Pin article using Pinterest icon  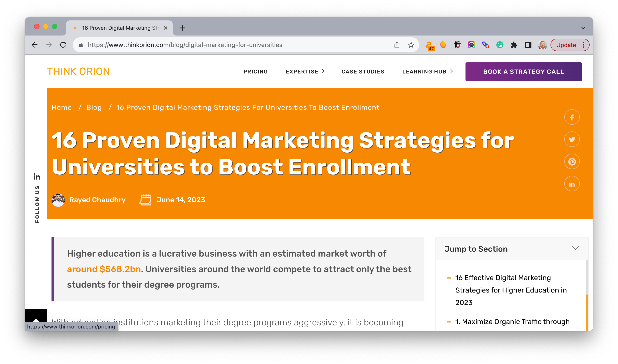coord(572,162)
